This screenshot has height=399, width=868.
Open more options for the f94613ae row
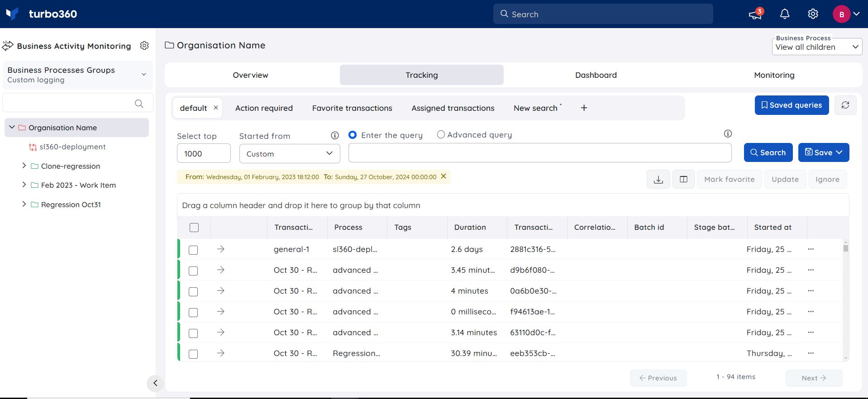[x=811, y=312]
